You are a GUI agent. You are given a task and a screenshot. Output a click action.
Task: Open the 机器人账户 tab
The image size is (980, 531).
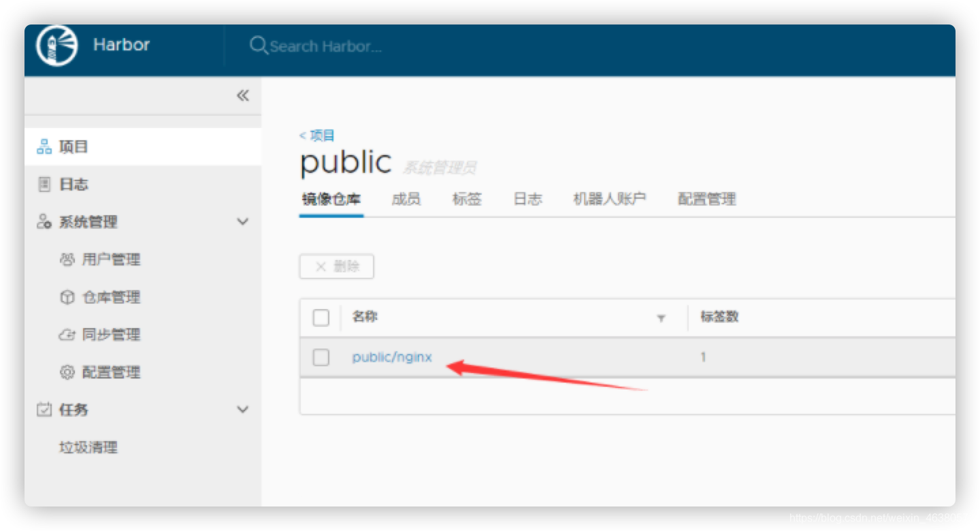click(610, 199)
